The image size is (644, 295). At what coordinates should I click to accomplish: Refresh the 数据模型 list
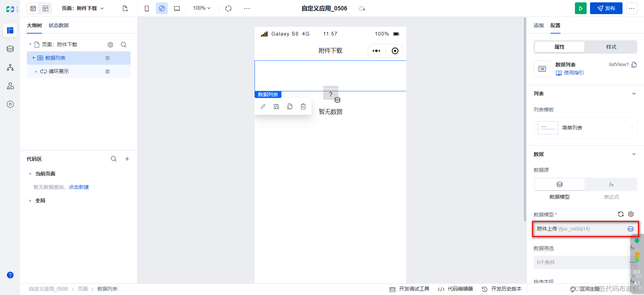[x=621, y=214]
